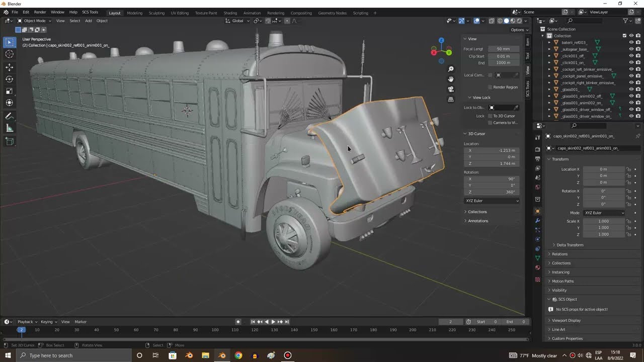Image resolution: width=644 pixels, height=362 pixels.
Task: Click the Focal Length 50 mm field
Action: tap(503, 49)
